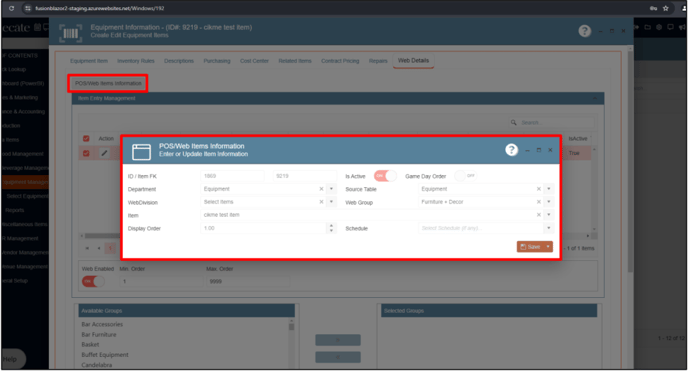Open the Item dropdown arrow

[x=548, y=215]
